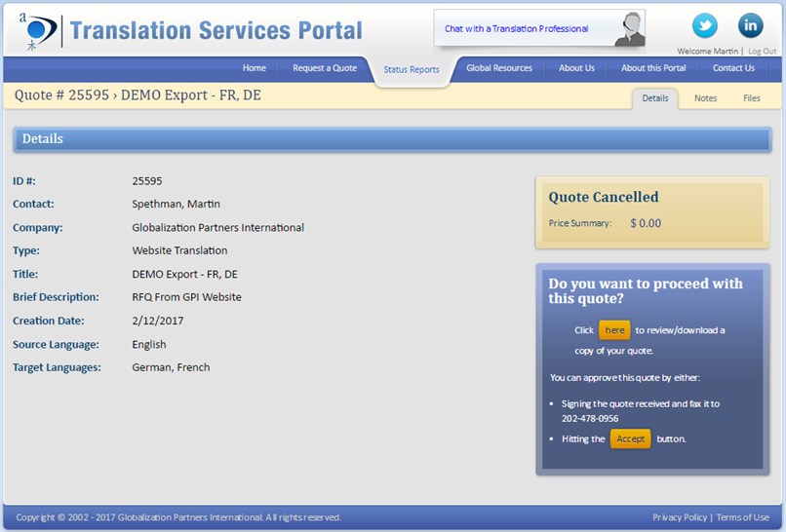The image size is (786, 532).
Task: Click the Twitter bird icon
Action: (x=704, y=25)
